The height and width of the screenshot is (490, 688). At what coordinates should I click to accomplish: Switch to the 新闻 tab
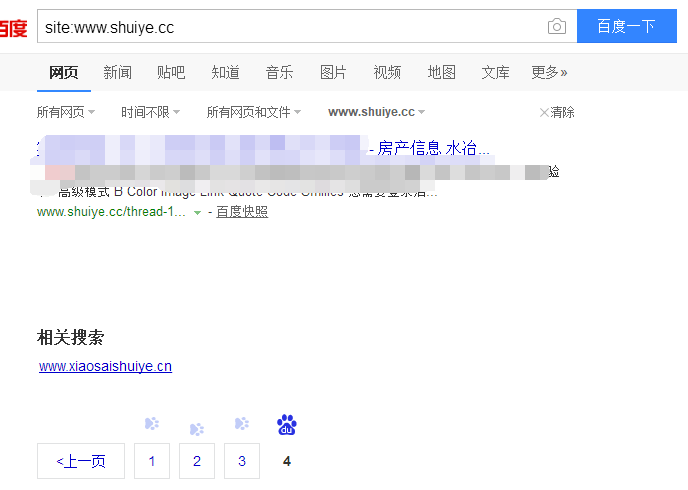(x=118, y=72)
